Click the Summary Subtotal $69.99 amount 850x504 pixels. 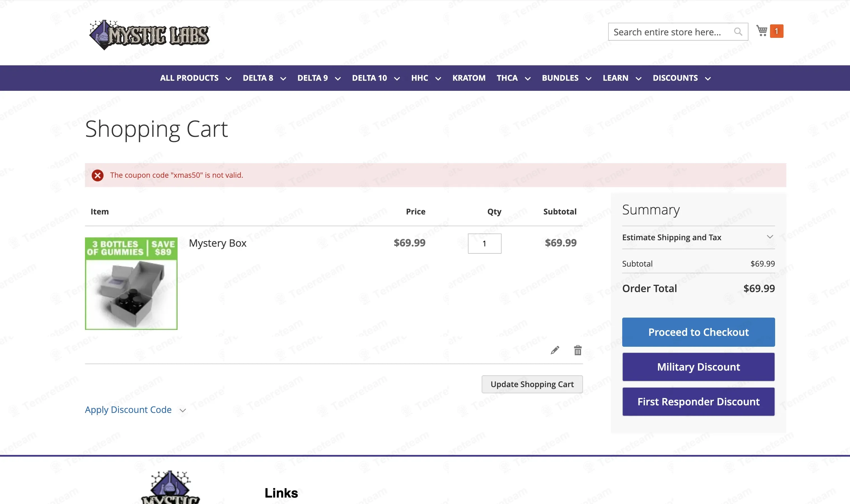point(763,264)
